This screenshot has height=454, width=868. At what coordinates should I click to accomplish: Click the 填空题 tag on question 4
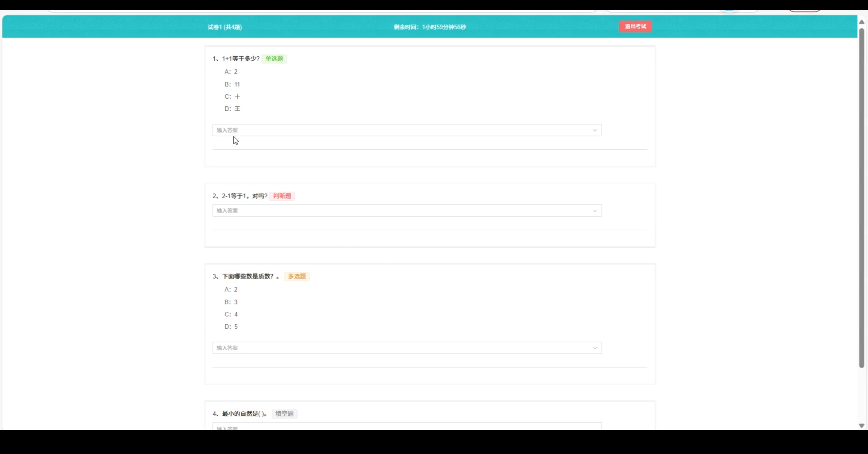click(x=284, y=414)
